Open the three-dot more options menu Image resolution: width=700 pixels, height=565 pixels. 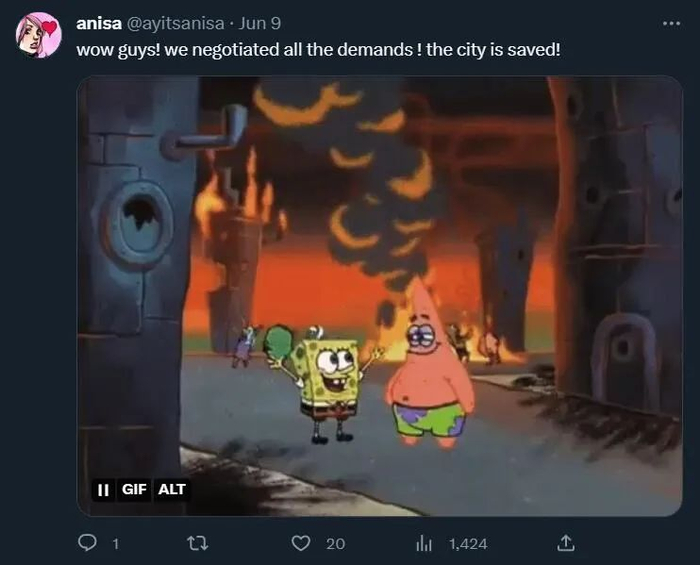pyautogui.click(x=671, y=23)
